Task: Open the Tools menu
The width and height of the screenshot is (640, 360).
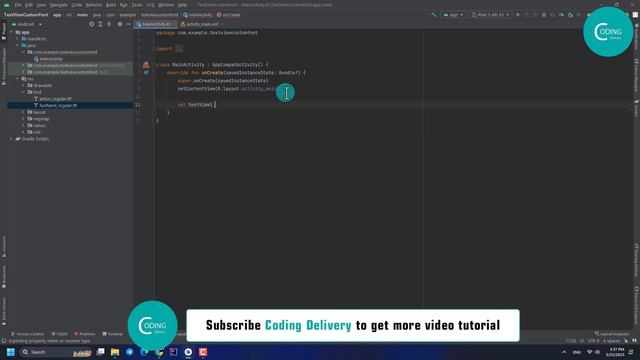Action: click(x=137, y=5)
